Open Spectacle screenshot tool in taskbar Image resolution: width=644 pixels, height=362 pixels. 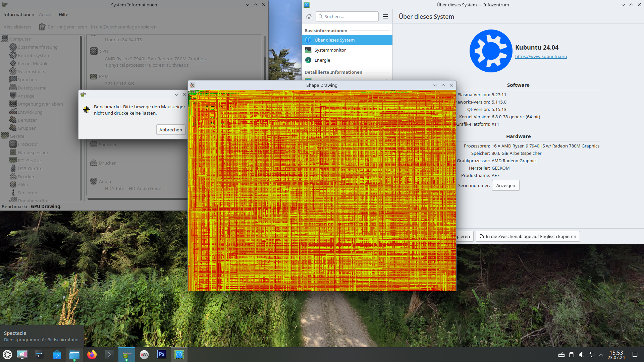click(22, 354)
